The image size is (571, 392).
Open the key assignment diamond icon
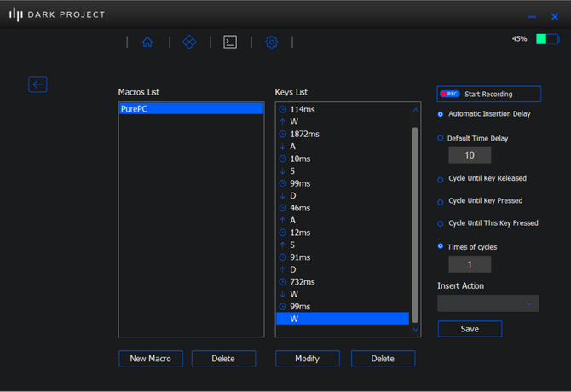[189, 42]
